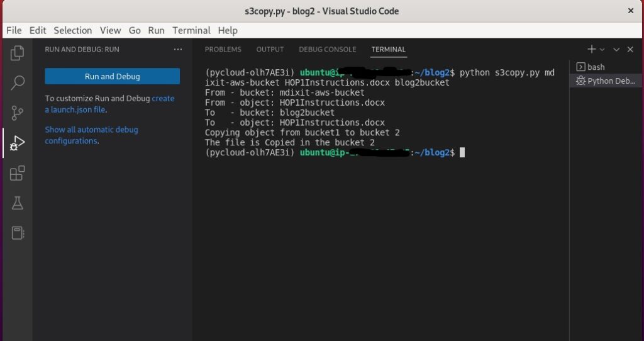Click the create a launch.json file link
The image size is (644, 341).
tap(109, 104)
